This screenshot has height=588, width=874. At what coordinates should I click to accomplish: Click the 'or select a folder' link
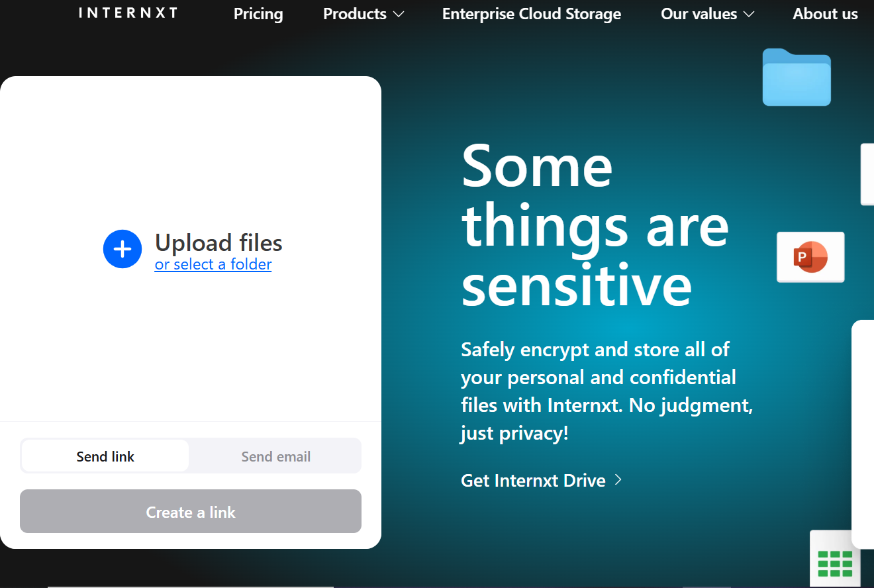pos(213,264)
